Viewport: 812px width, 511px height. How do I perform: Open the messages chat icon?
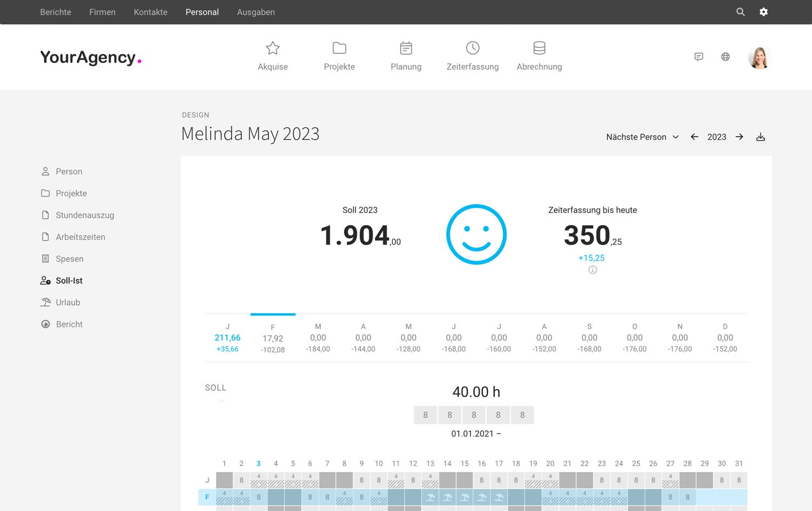[699, 57]
